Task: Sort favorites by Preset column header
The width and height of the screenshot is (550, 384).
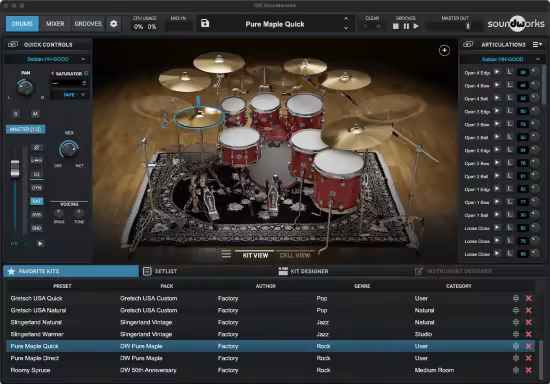Action: click(x=62, y=286)
